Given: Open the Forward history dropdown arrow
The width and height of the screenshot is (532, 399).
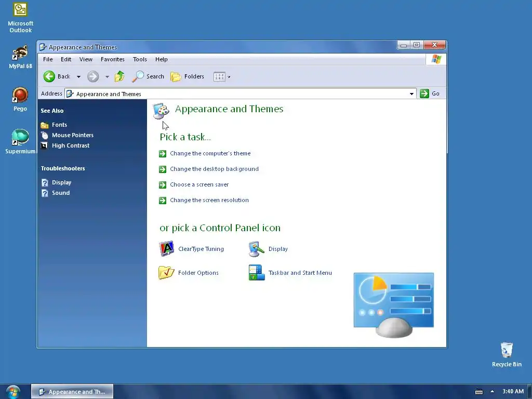Looking at the screenshot, I should point(107,77).
